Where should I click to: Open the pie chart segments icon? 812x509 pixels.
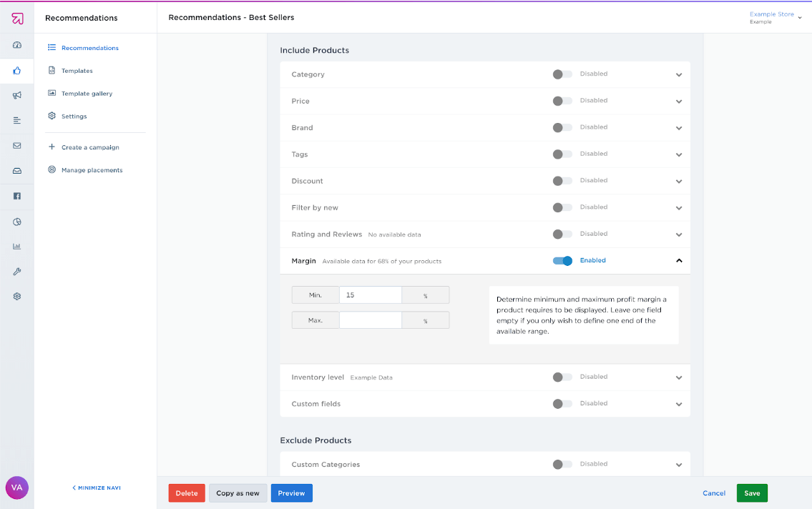click(17, 222)
